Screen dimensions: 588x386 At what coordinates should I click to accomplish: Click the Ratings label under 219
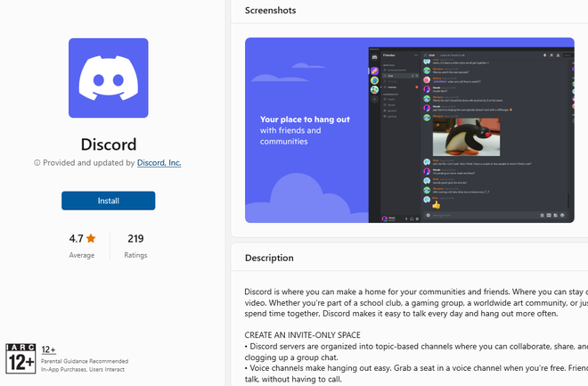(x=135, y=255)
